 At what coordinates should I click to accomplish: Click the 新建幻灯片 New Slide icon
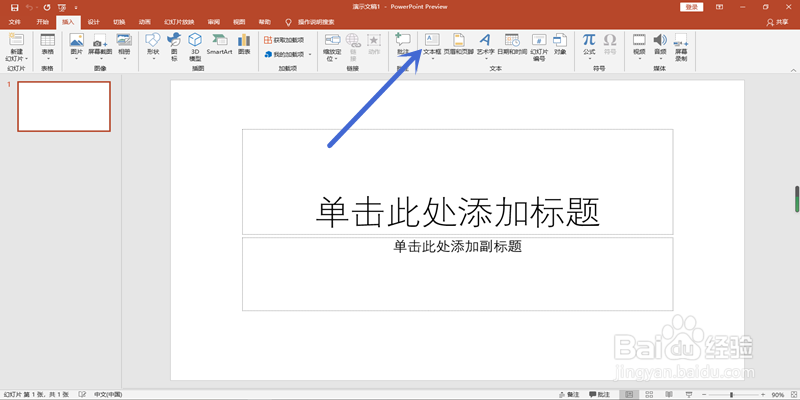click(x=17, y=40)
